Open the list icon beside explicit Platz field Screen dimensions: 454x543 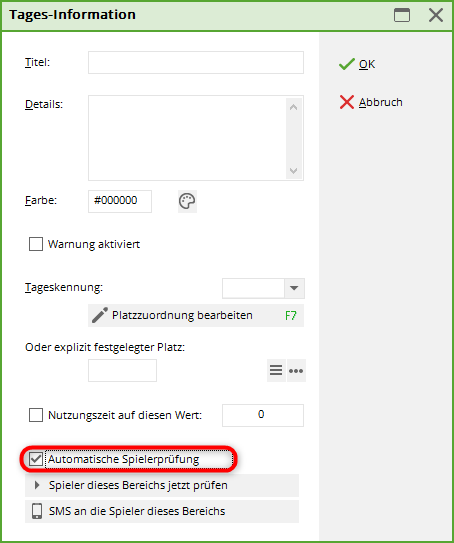pos(276,371)
